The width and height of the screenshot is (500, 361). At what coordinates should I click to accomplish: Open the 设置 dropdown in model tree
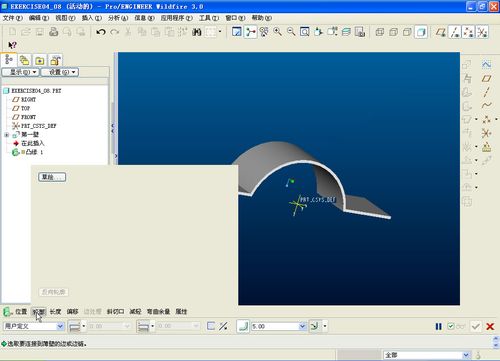[60, 72]
